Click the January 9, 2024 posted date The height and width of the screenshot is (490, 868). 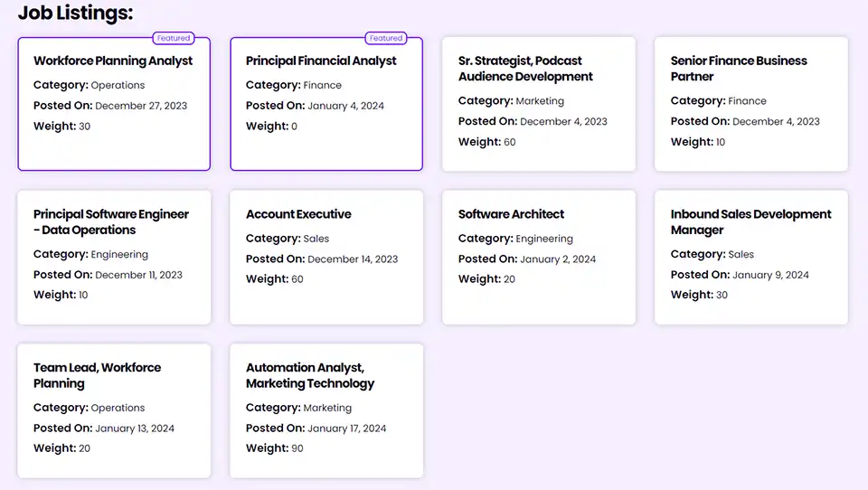click(770, 275)
